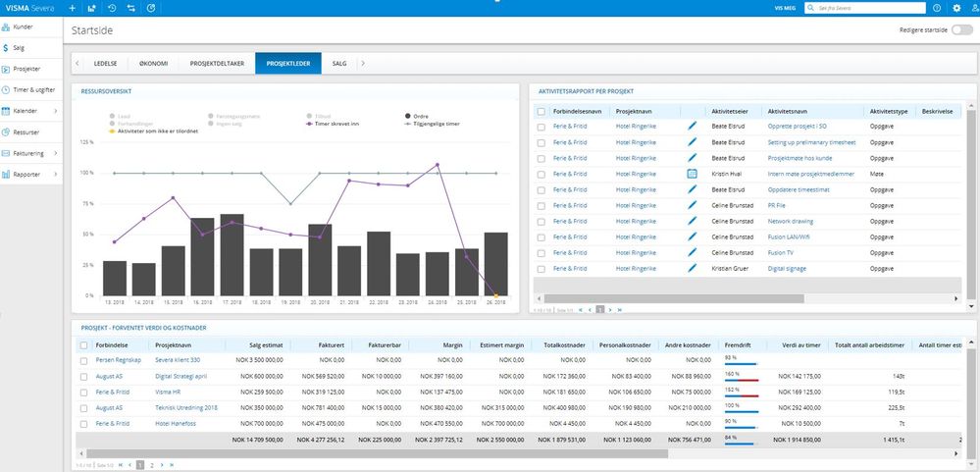Open the Fusion LAN/Wifi activity link

[790, 236]
